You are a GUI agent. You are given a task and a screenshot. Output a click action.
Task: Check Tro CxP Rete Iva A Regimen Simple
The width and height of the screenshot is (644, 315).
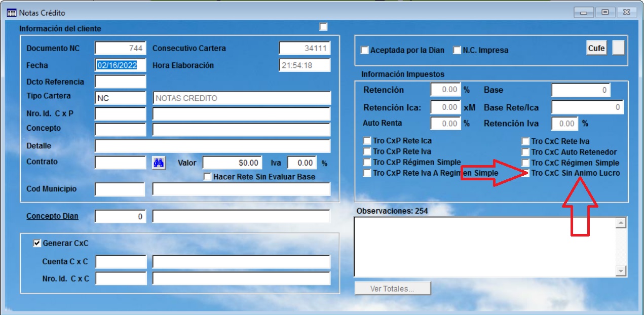[367, 173]
